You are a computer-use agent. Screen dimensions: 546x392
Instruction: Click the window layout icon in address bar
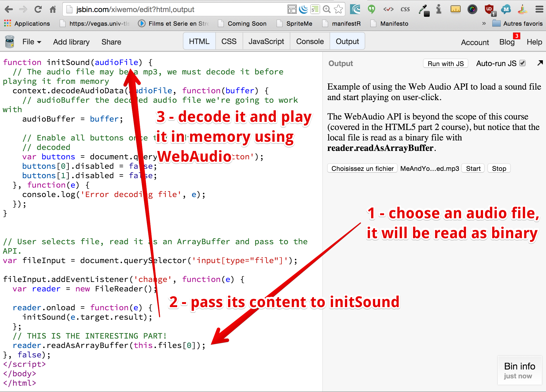tap(292, 9)
